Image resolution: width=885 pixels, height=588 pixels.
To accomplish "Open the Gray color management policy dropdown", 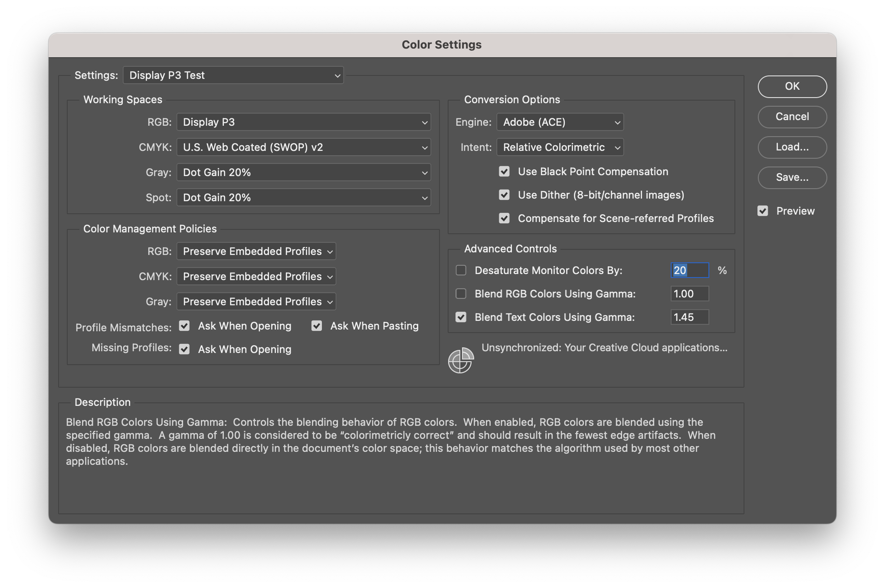I will click(256, 301).
